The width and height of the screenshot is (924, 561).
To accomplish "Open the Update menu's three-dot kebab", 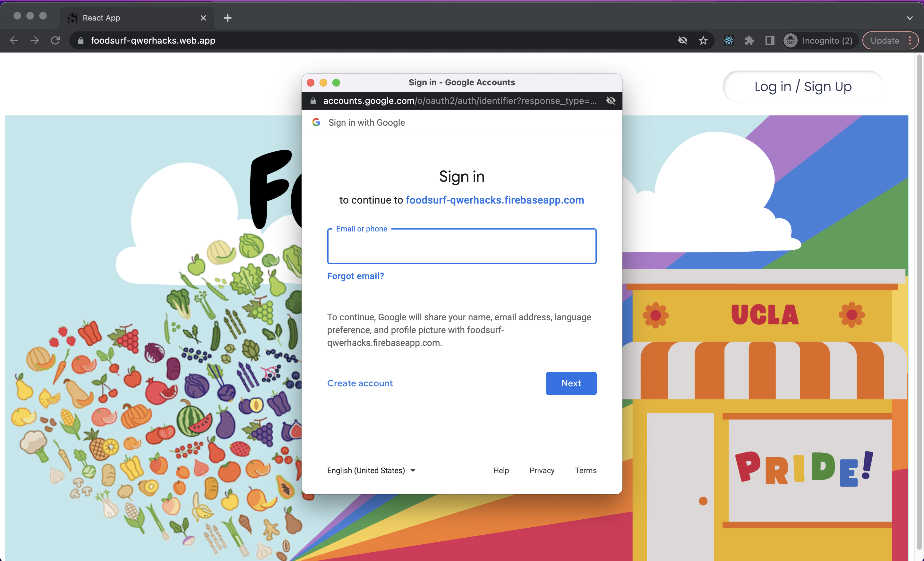I will tap(910, 40).
